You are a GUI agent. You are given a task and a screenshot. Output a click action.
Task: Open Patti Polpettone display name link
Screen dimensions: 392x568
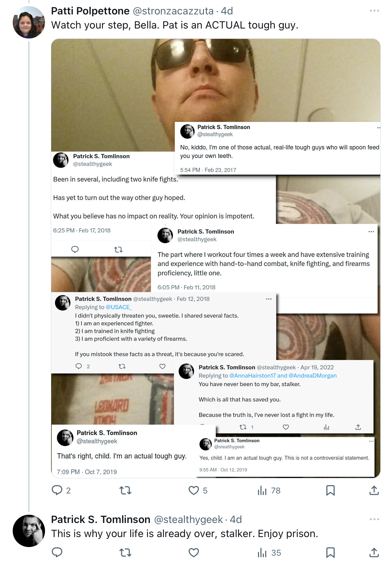[x=90, y=11]
